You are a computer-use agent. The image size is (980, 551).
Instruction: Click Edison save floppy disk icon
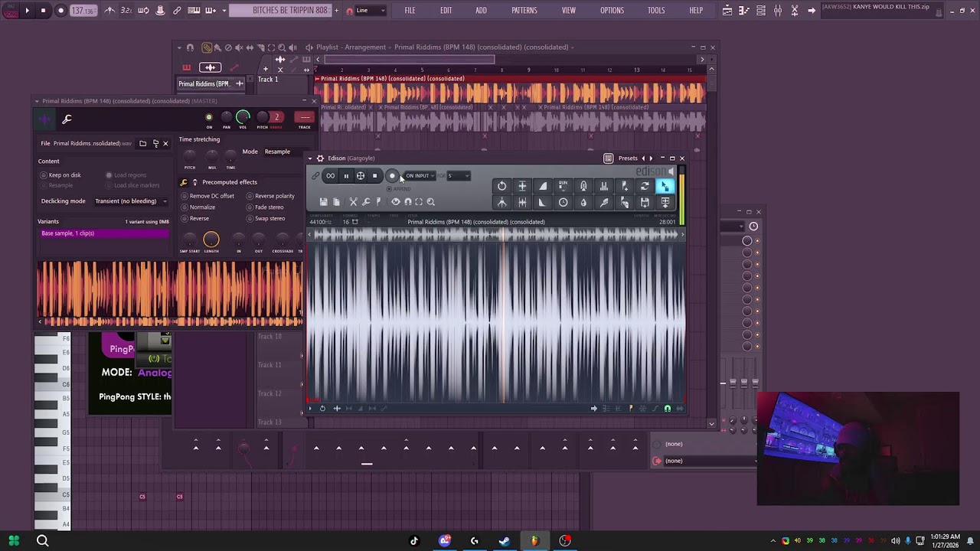323,202
